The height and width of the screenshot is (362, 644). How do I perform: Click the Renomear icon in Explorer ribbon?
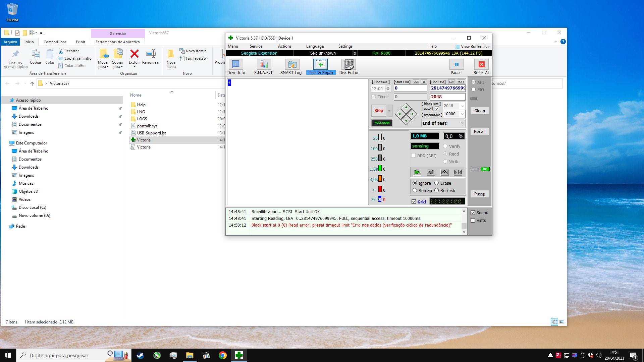pos(151,54)
